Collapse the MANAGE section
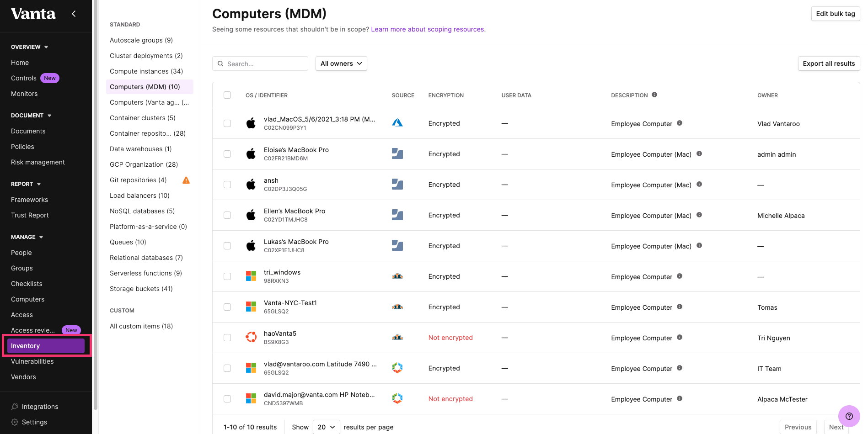This screenshot has width=868, height=434. [x=27, y=237]
